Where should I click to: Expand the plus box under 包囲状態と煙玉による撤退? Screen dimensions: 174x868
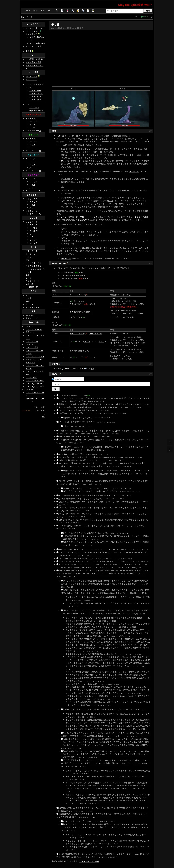click(62, 186)
